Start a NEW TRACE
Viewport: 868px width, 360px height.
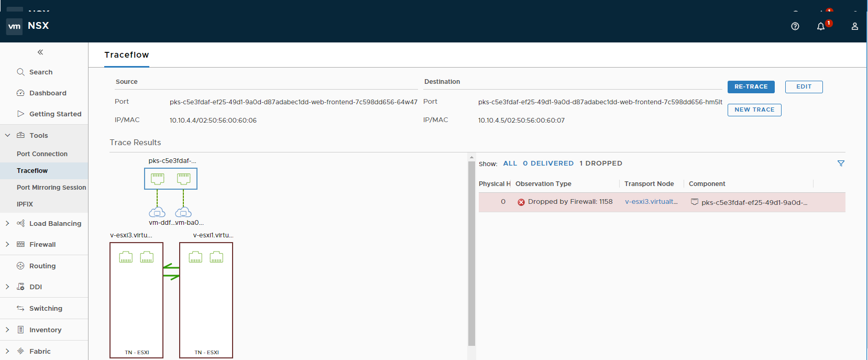coord(754,110)
